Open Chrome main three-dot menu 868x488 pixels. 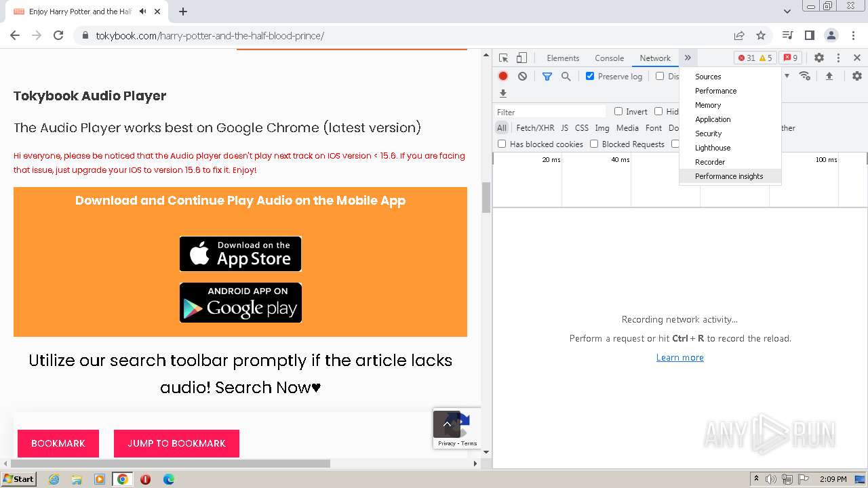(x=853, y=35)
